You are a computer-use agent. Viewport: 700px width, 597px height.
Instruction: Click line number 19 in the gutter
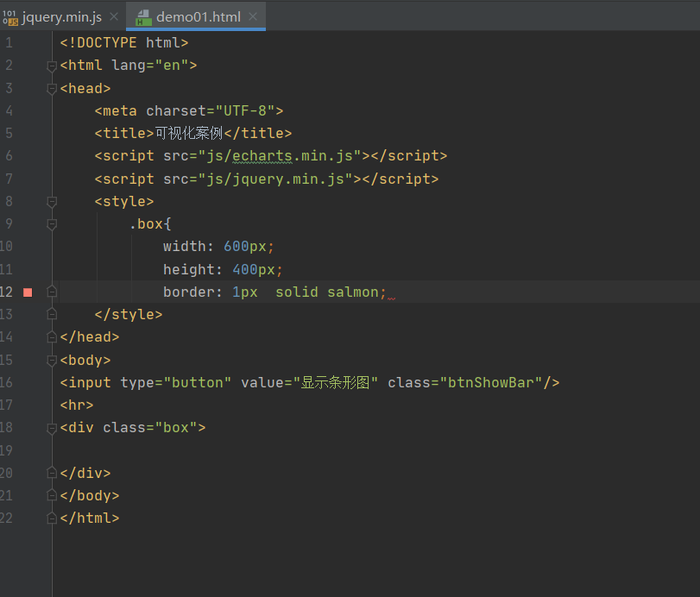click(6, 450)
